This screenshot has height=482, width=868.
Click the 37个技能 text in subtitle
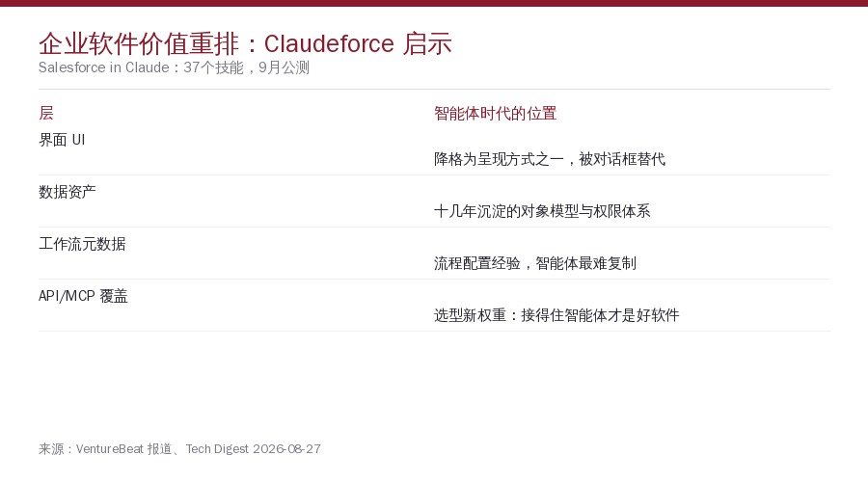click(213, 67)
